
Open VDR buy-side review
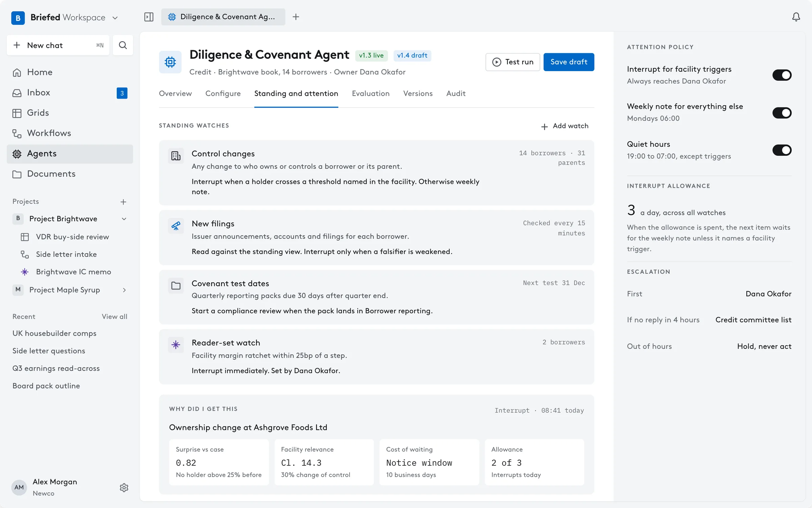72,237
